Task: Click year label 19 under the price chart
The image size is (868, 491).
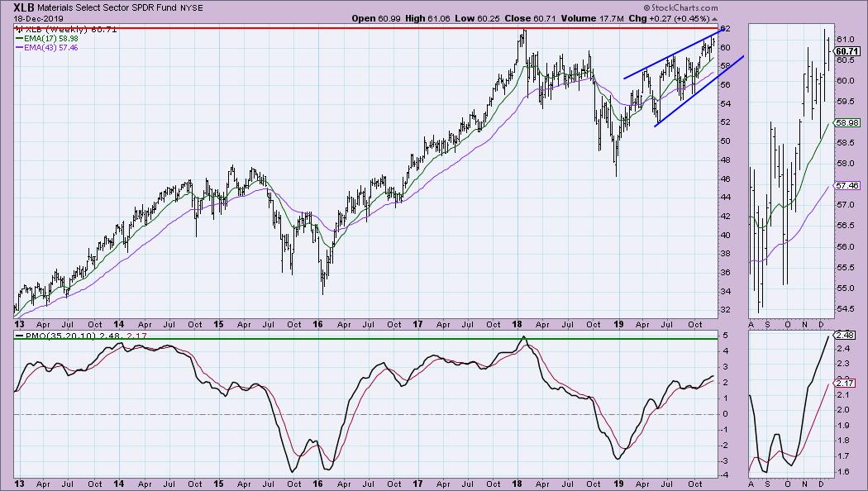Action: pyautogui.click(x=618, y=324)
